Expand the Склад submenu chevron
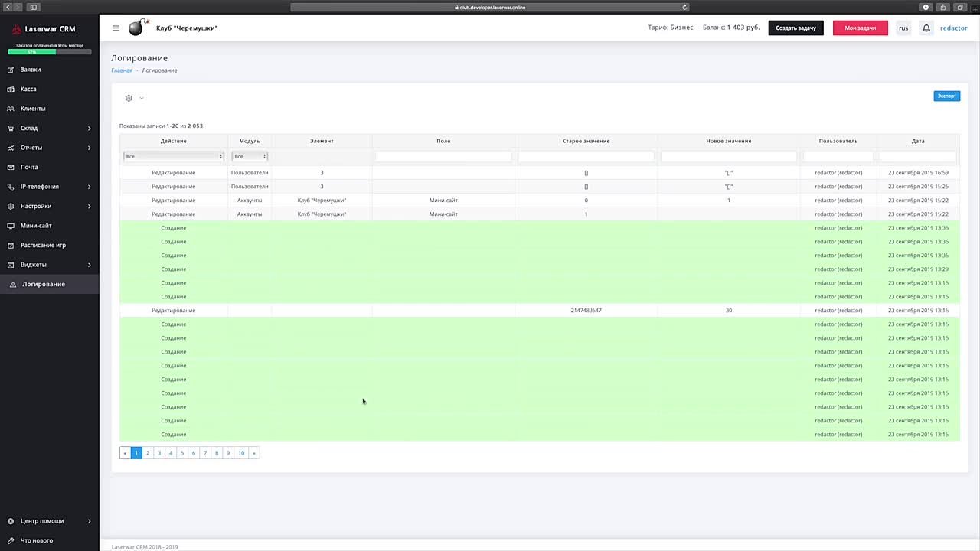This screenshot has height=551, width=980. [89, 128]
